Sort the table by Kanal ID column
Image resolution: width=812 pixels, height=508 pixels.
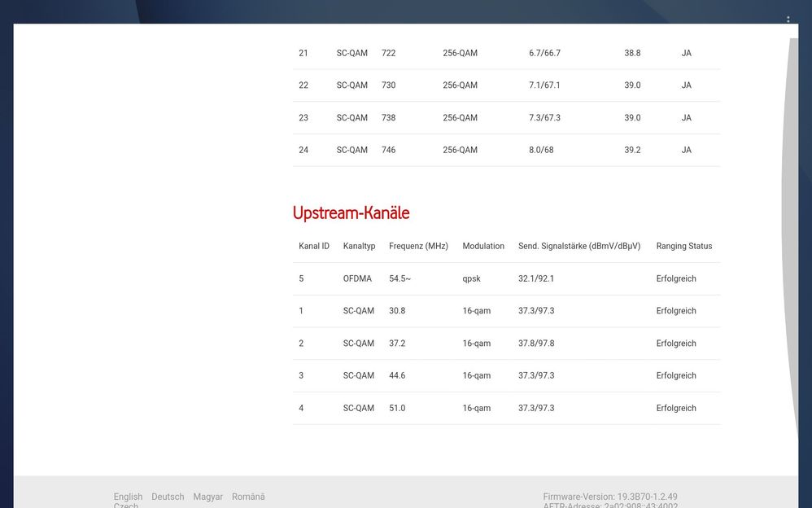click(313, 245)
